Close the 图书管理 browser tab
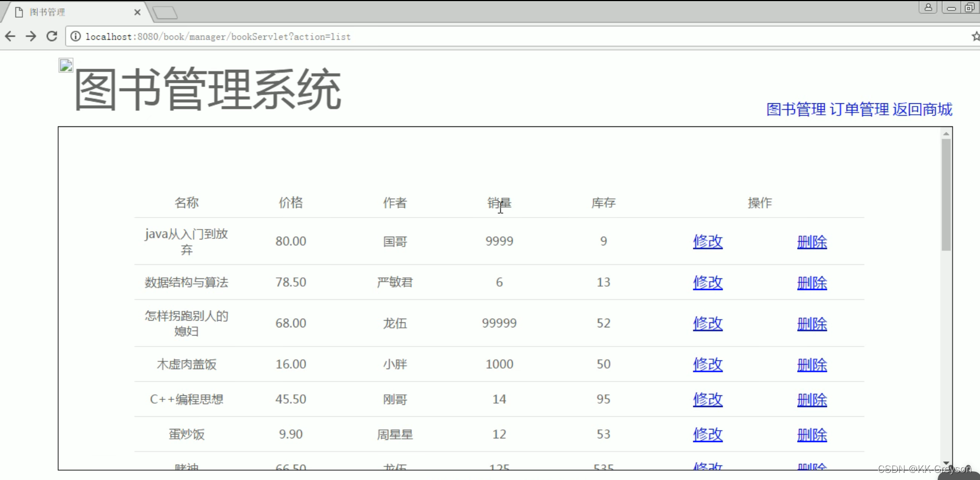 coord(137,12)
